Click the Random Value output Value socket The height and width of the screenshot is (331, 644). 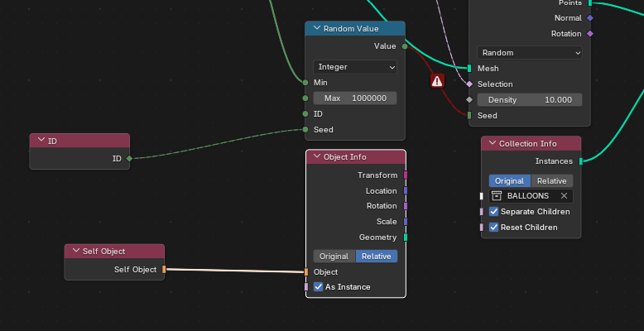click(x=405, y=46)
